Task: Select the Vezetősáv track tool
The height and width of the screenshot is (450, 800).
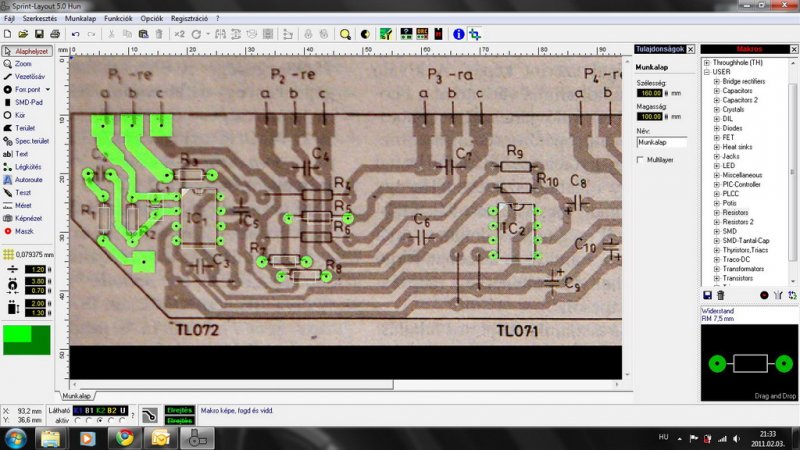Action: (24, 77)
